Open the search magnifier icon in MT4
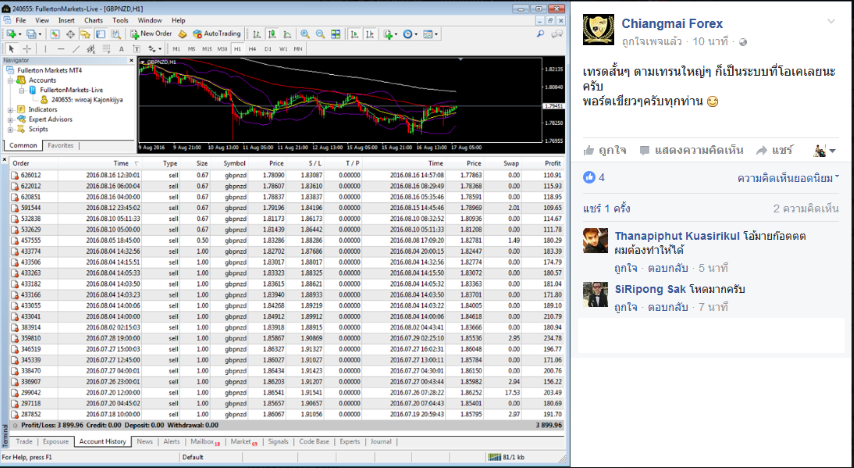The height and width of the screenshot is (468, 854). click(x=540, y=34)
